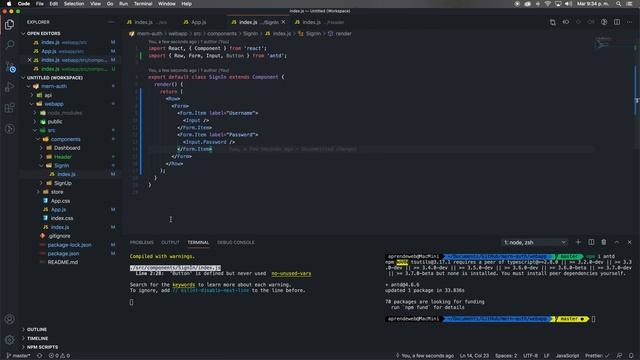640x360 pixels.
Task: Open the Search view in activity bar
Action: [9, 44]
